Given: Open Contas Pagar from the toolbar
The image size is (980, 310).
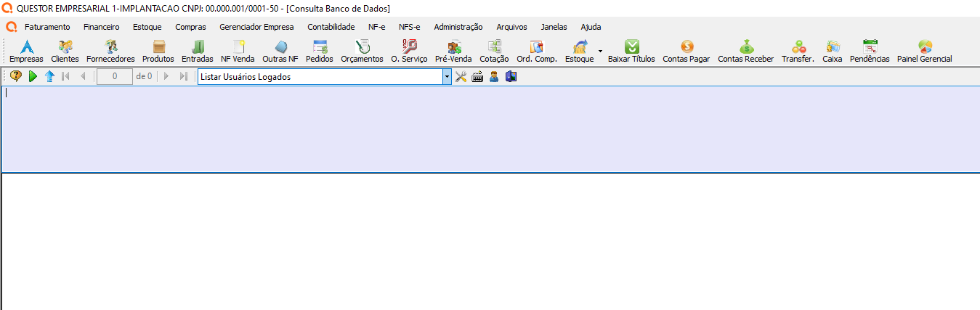Looking at the screenshot, I should [x=686, y=52].
